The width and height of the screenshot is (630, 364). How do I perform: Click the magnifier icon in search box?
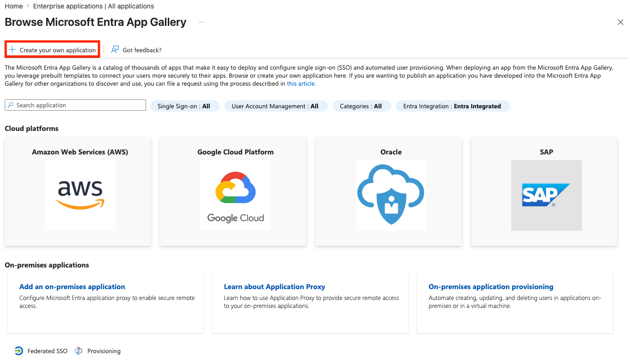coord(11,105)
